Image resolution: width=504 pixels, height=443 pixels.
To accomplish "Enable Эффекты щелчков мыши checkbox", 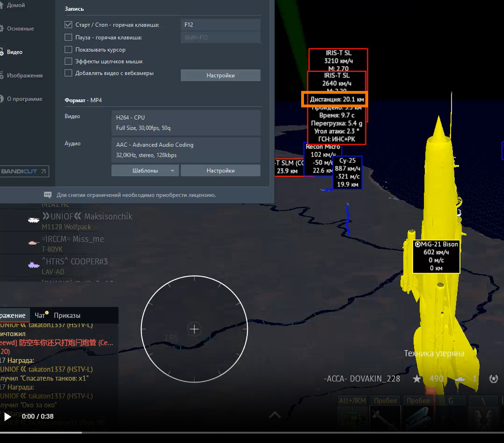I will [x=68, y=61].
